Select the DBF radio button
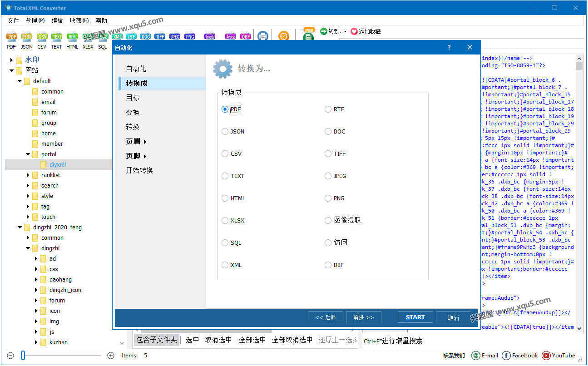The image size is (588, 366). (328, 265)
